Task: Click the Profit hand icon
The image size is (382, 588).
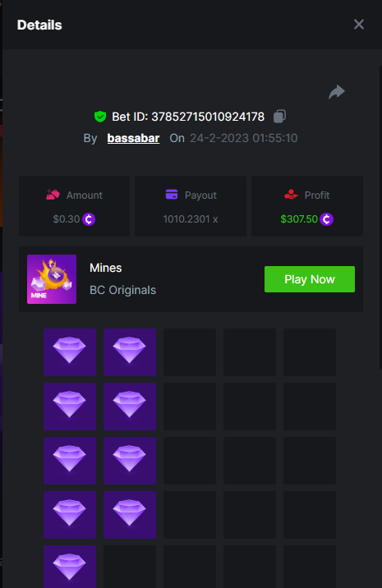Action: click(x=291, y=195)
